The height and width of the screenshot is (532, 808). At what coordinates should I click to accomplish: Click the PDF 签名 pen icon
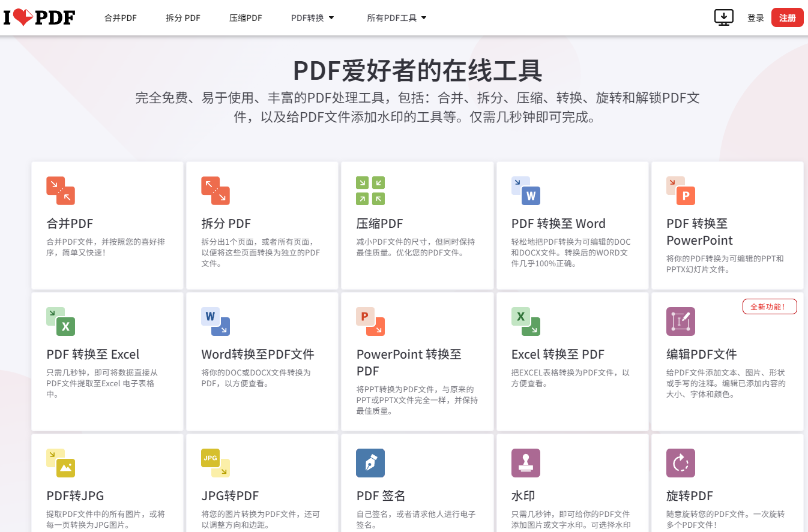pyautogui.click(x=370, y=463)
